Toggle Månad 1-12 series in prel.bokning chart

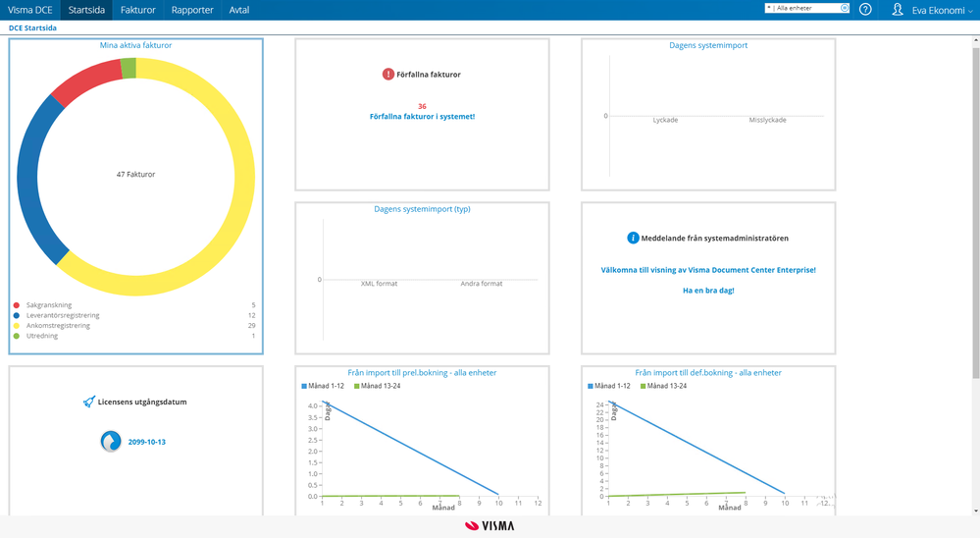(x=323, y=386)
